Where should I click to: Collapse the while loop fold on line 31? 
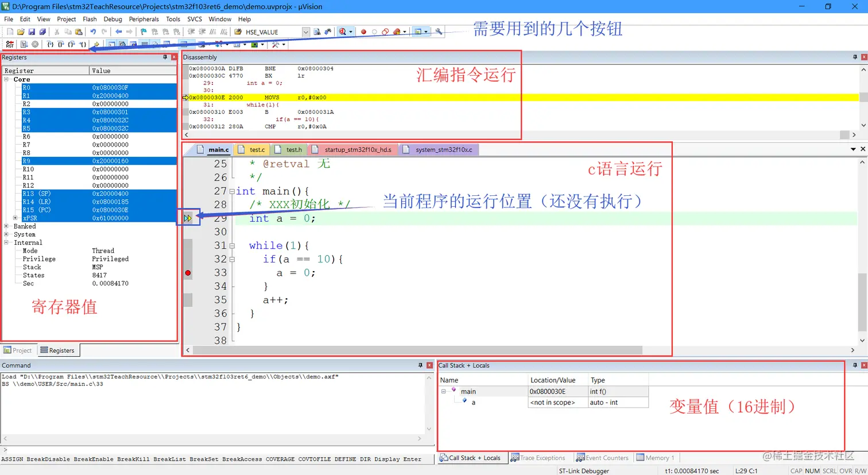pyautogui.click(x=232, y=246)
